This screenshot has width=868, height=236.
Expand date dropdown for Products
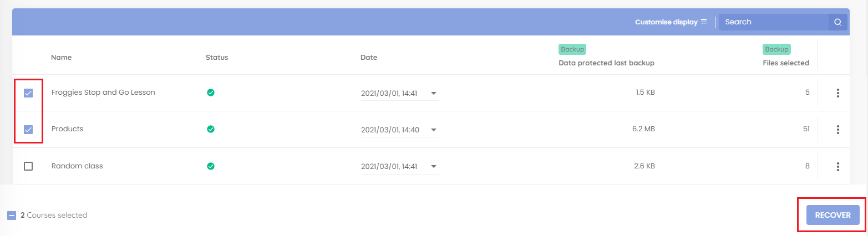(x=433, y=130)
